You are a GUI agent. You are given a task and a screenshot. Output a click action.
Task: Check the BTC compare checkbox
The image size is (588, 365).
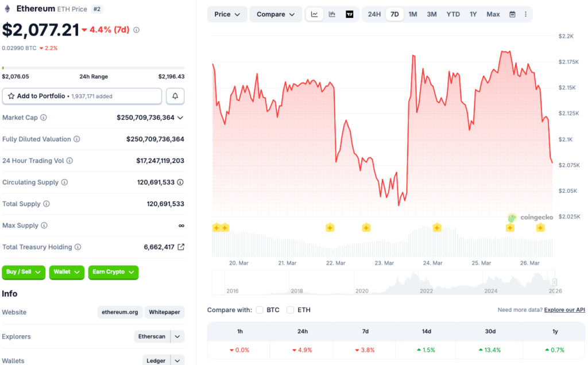(x=260, y=310)
